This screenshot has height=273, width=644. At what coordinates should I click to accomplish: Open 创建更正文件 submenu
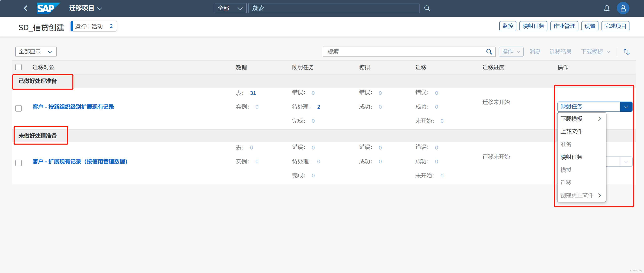[581, 195]
